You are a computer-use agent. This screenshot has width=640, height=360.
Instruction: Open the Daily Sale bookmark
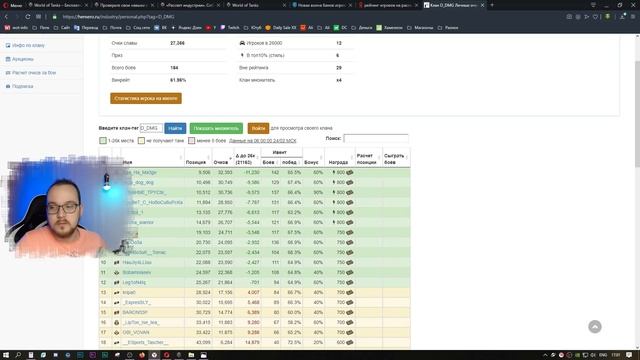280,28
